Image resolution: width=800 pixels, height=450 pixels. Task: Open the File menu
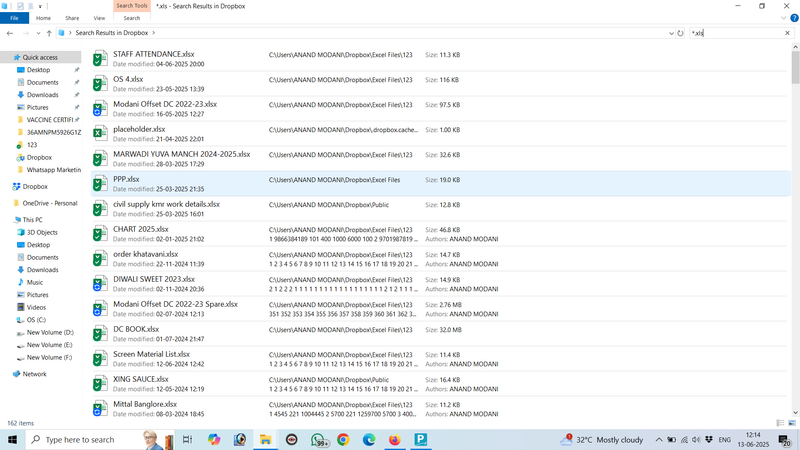[x=14, y=18]
